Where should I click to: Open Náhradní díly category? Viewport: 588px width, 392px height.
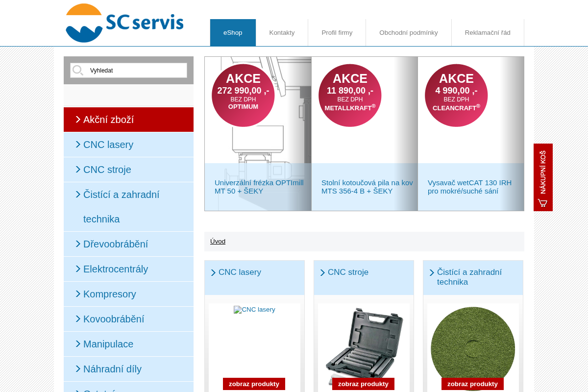click(128, 369)
